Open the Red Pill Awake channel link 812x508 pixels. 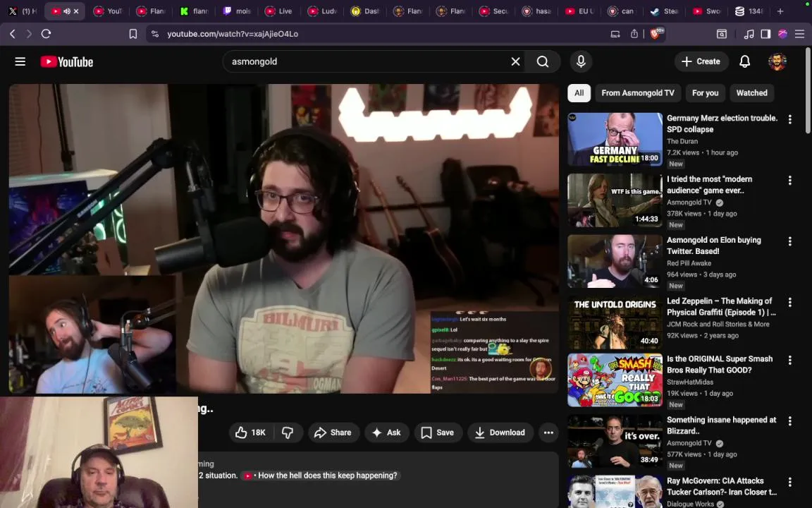pyautogui.click(x=689, y=263)
